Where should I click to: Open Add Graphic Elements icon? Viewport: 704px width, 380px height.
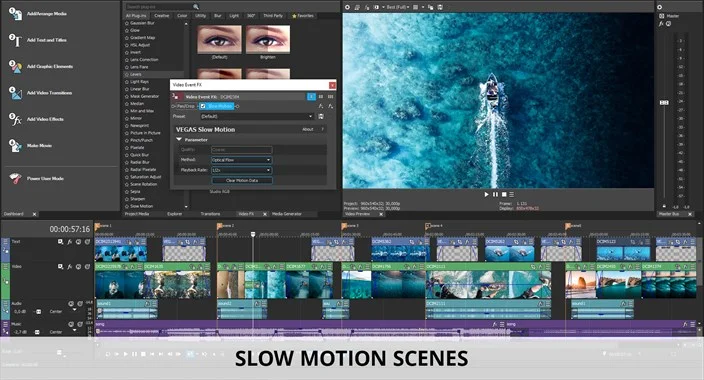[x=15, y=67]
